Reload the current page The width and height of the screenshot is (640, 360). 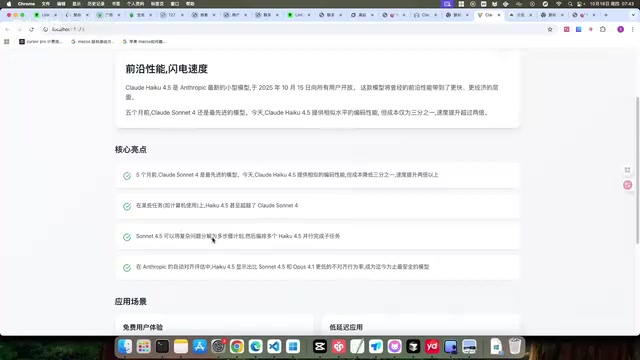click(31, 29)
